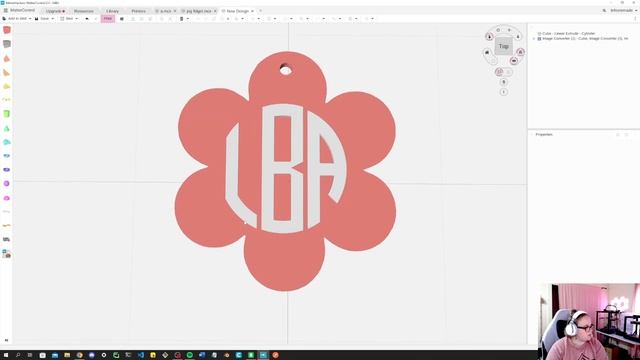Image resolution: width=640 pixels, height=360 pixels.
Task: Add the Image Converter object from sidebar
Action: pos(7,254)
